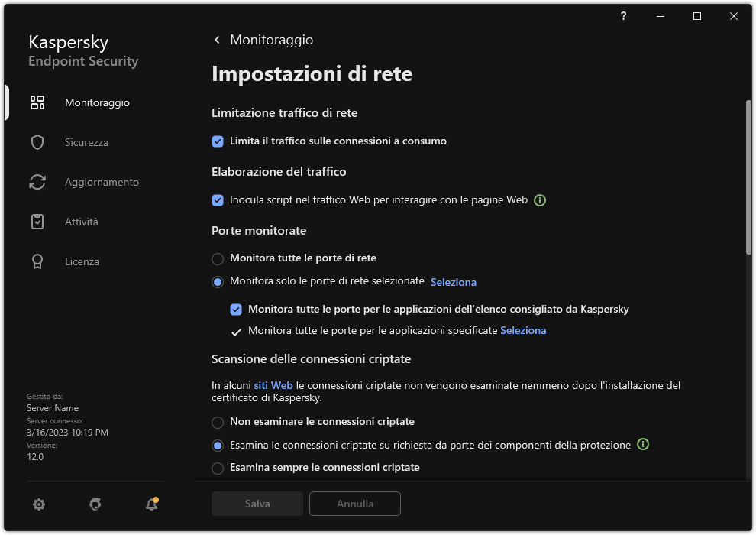
Task: Click the Help question mark icon
Action: [x=622, y=16]
